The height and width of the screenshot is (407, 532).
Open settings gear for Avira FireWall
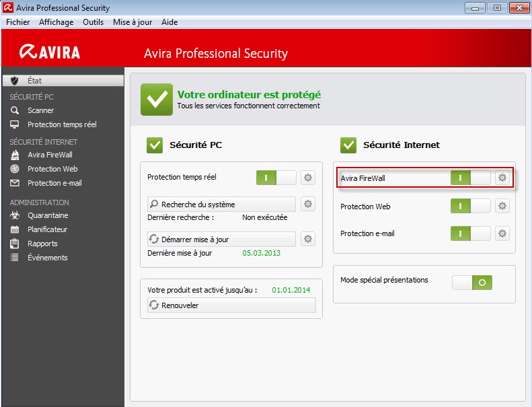pyautogui.click(x=502, y=178)
